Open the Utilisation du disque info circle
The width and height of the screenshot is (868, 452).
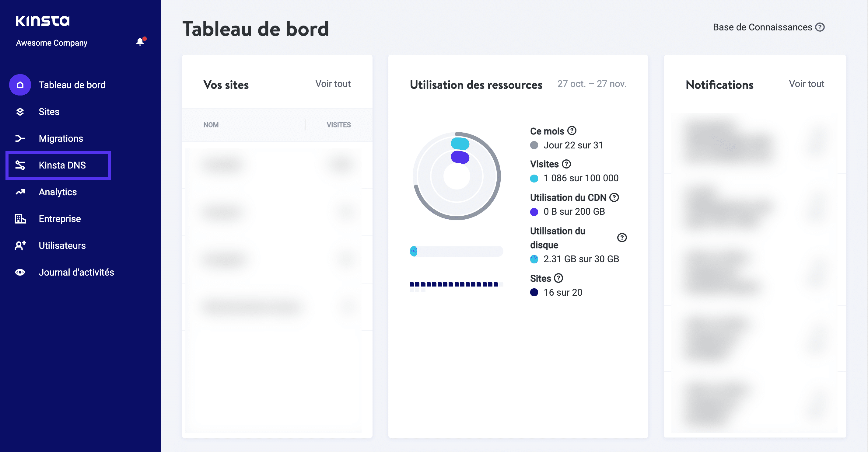click(622, 238)
